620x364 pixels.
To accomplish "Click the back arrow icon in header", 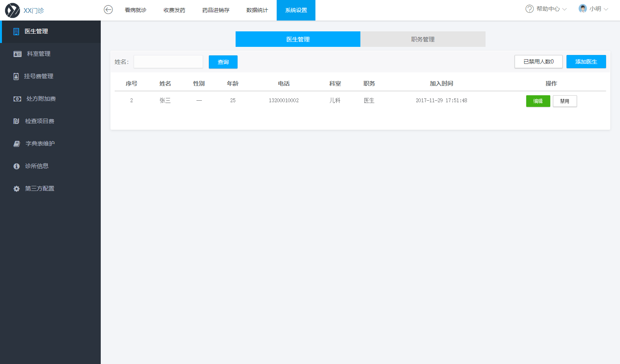I will point(108,10).
